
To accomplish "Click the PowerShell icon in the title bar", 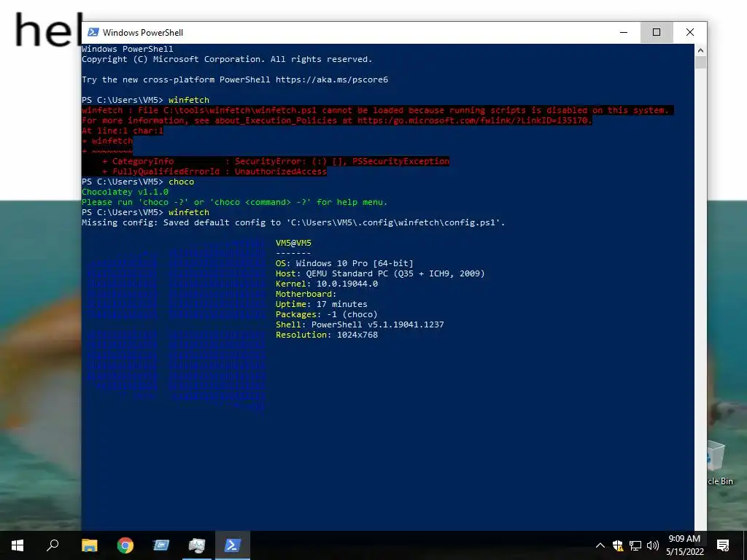I will coord(93,32).
